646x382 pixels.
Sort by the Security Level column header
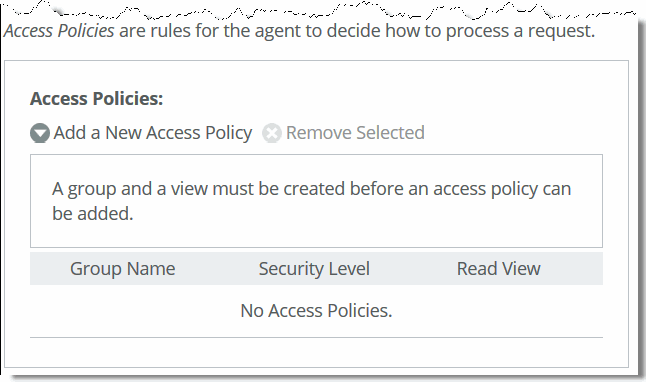pos(314,269)
